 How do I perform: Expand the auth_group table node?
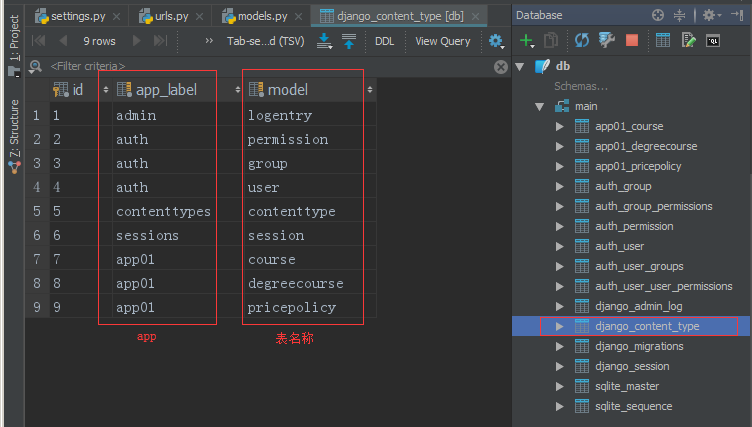(559, 187)
